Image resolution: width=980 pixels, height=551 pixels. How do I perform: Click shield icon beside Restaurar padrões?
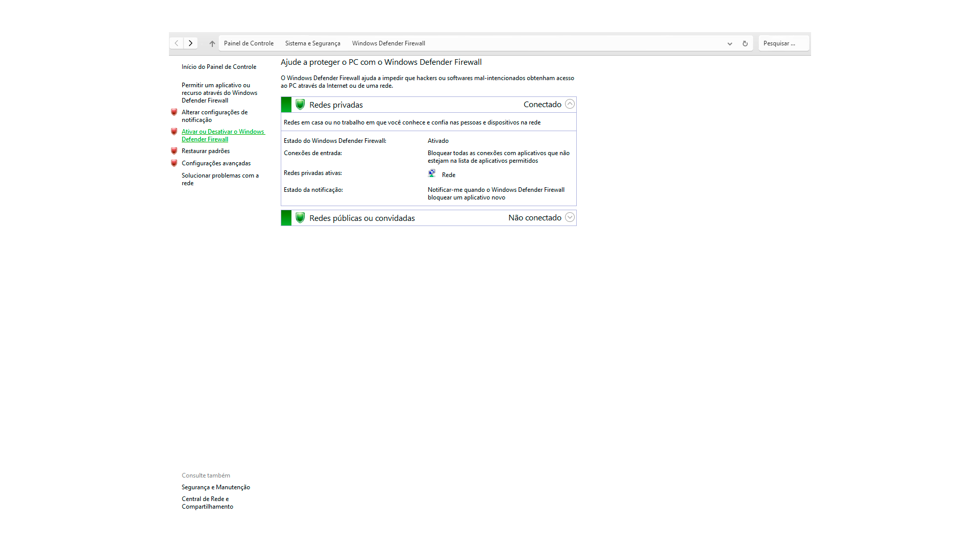(x=174, y=151)
